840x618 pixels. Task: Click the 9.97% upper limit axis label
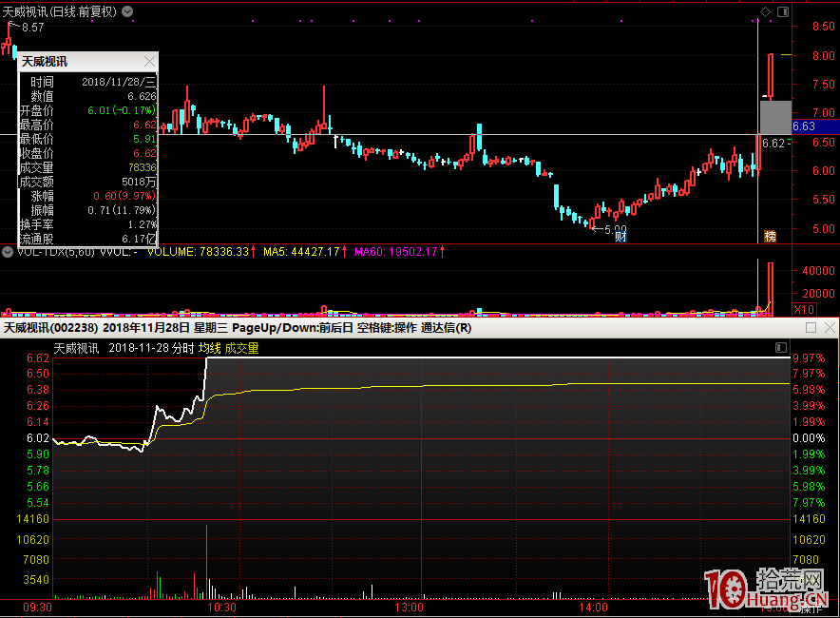pos(809,358)
